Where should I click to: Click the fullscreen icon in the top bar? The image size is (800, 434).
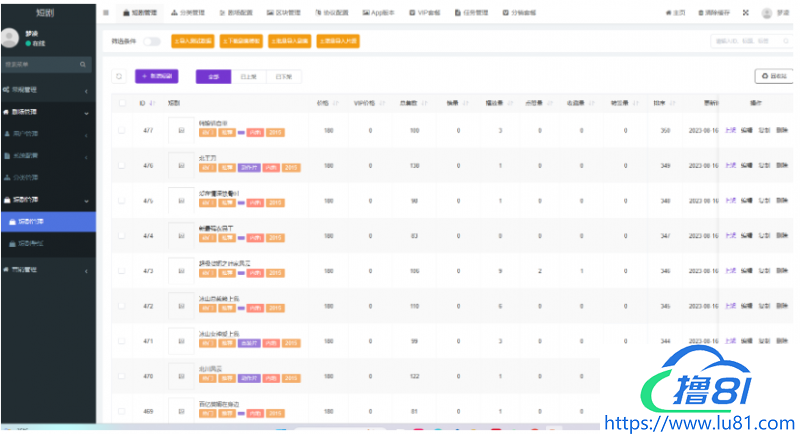click(x=744, y=13)
